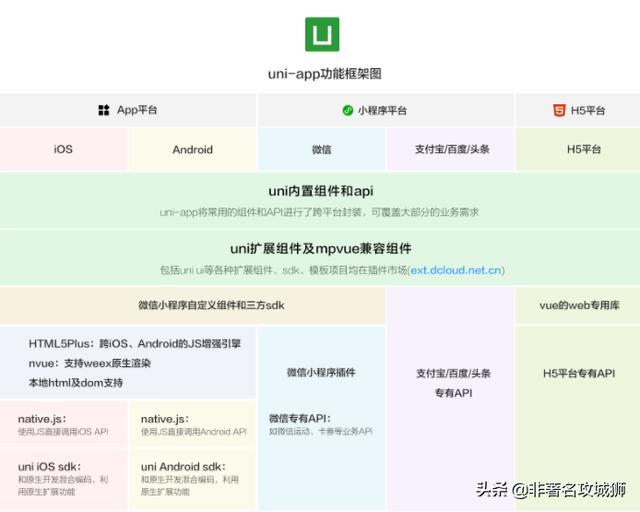Click the uni扩展组件及mpvue兼容组件 heading
640x512 pixels.
point(320,249)
